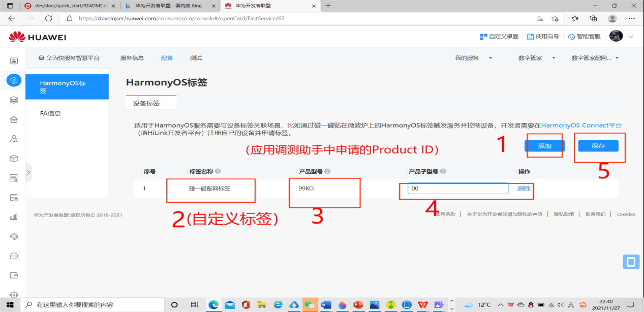Open the browser profile icon
The image size is (644, 312).
pos(612,18)
